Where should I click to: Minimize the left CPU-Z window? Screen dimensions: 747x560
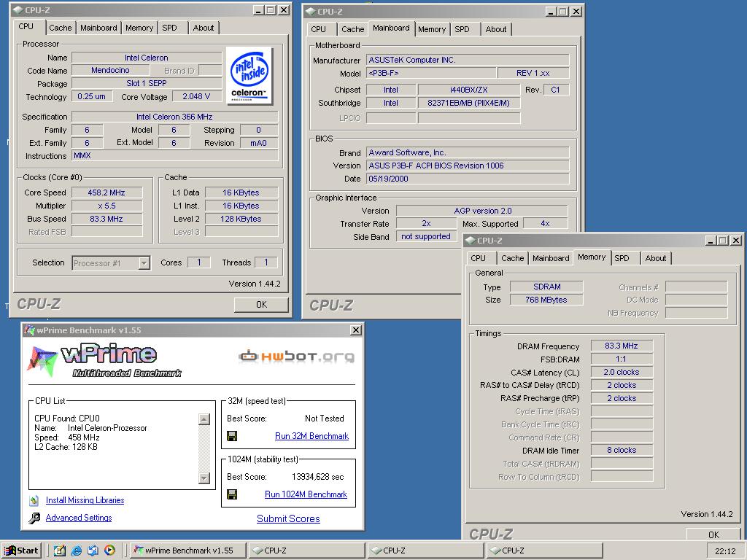(259, 9)
